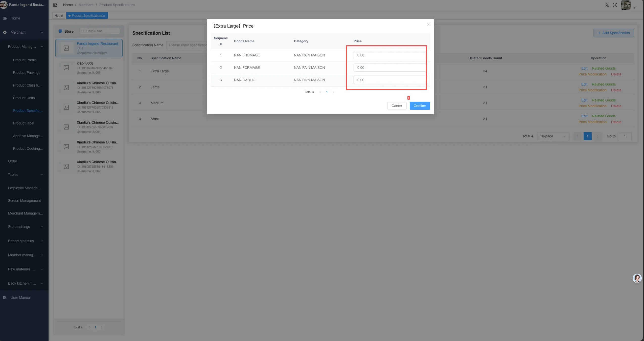This screenshot has width=644, height=341.
Task: Click the Add Specification button
Action: 613,33
